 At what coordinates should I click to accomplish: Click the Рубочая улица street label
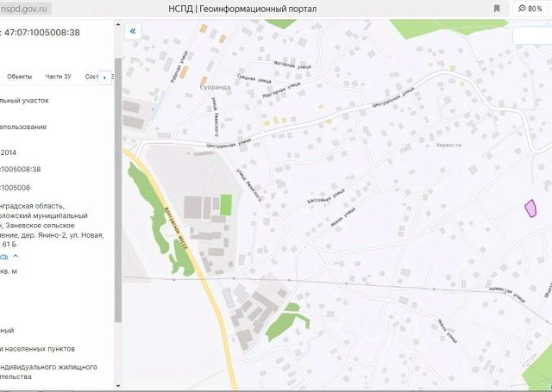pos(179,67)
